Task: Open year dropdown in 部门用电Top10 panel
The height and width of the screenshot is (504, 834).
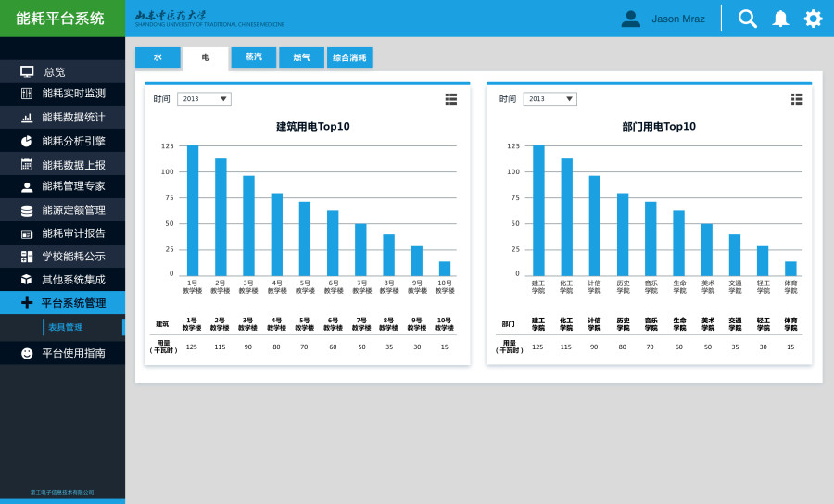Action: pyautogui.click(x=550, y=99)
